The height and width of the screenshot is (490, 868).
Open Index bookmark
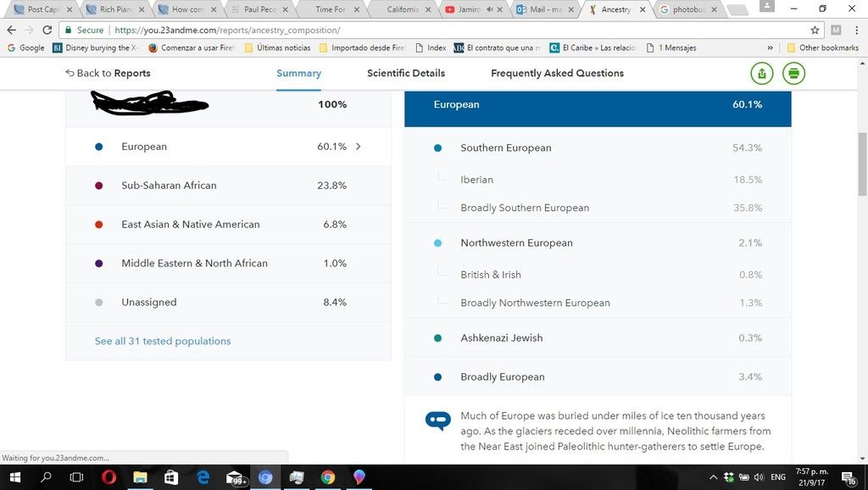coord(431,47)
